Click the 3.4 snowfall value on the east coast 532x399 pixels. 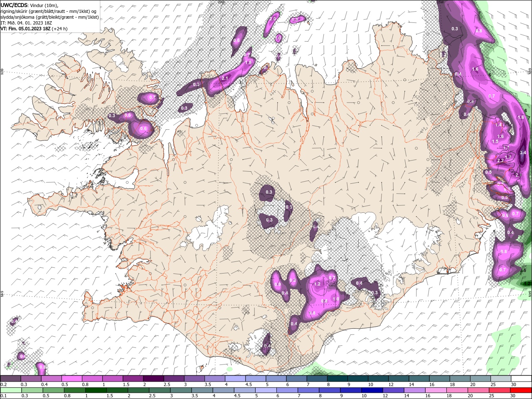523,153
